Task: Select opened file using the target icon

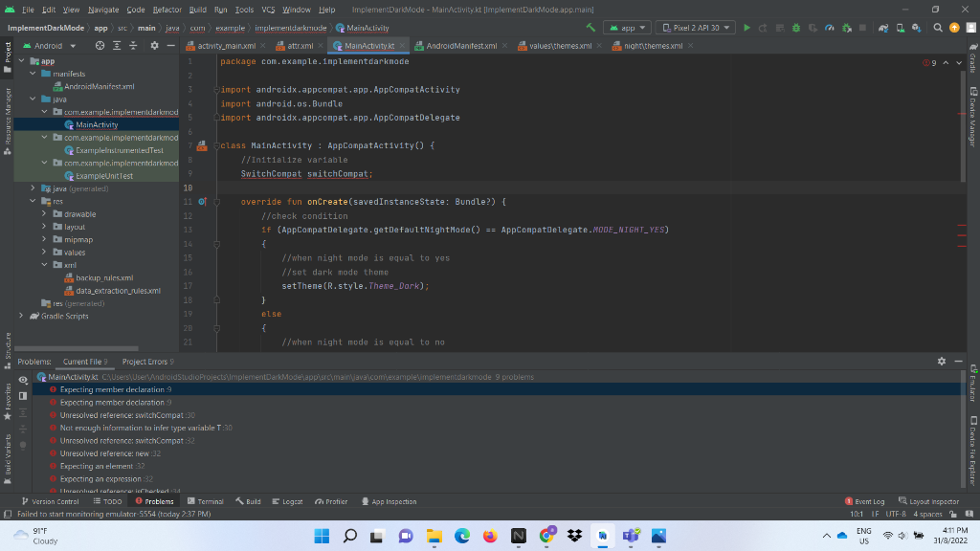Action: click(x=100, y=45)
